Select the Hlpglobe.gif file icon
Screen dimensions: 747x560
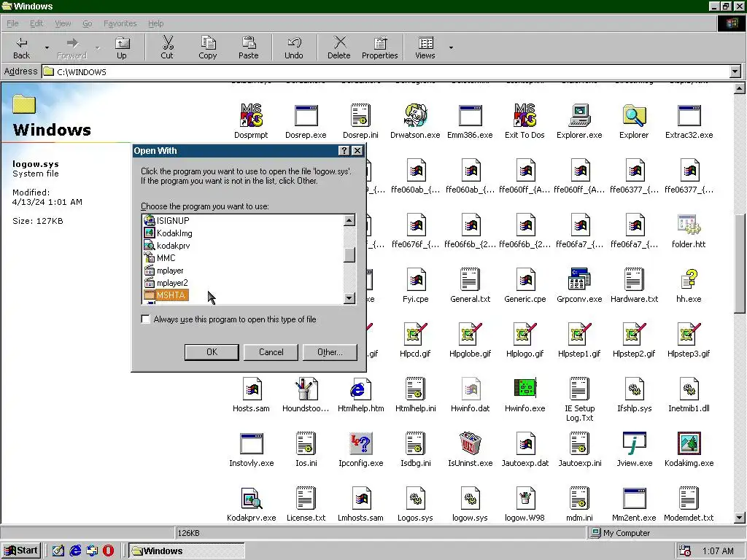tap(470, 334)
